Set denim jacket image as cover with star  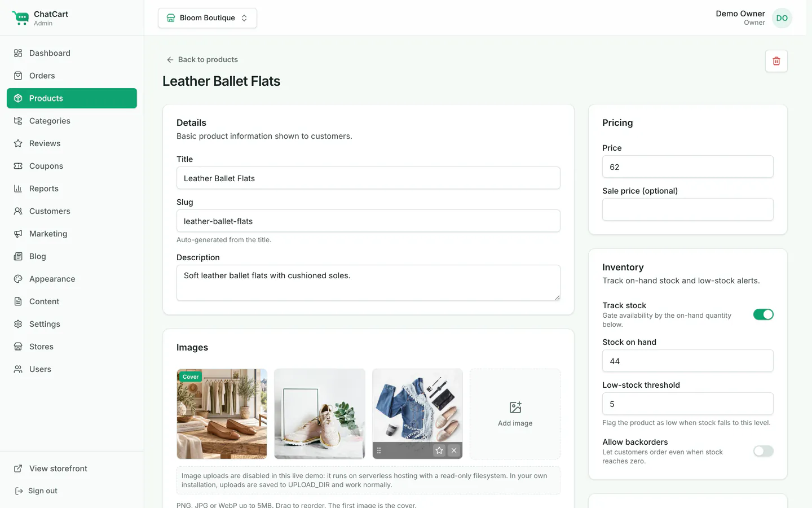point(439,450)
